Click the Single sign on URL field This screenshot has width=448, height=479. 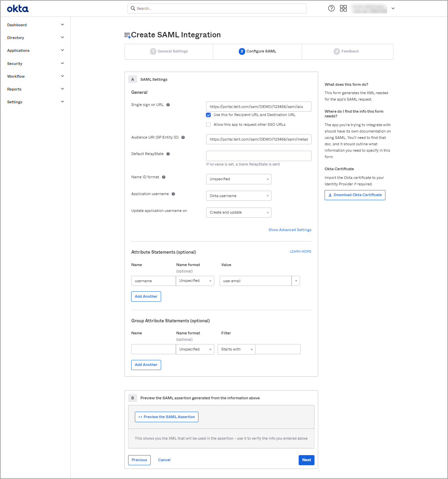[x=259, y=107]
